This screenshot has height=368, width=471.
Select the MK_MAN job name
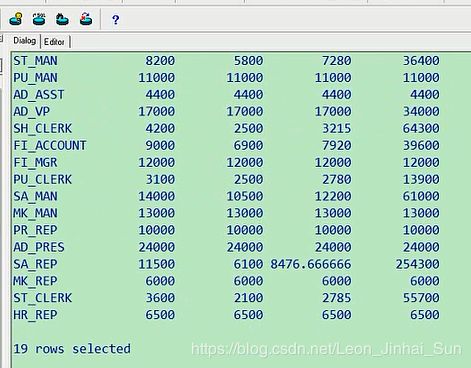pos(35,213)
